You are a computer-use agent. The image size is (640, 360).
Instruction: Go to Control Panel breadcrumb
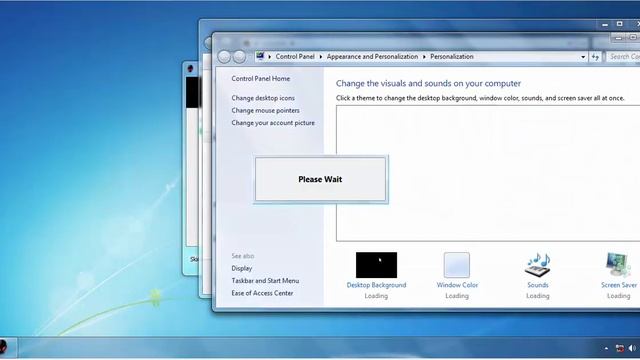[x=295, y=57]
